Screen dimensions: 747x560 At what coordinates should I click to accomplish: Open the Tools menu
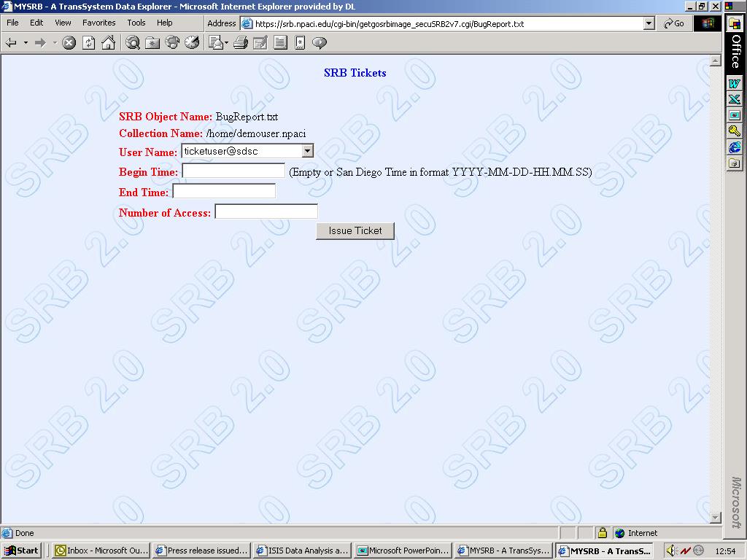[136, 23]
